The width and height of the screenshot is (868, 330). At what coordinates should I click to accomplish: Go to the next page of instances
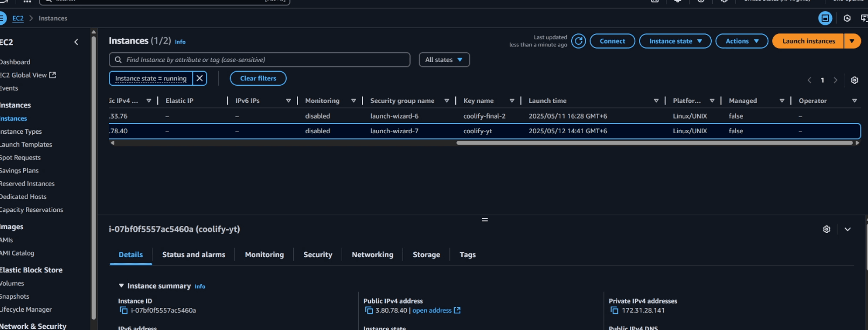836,80
